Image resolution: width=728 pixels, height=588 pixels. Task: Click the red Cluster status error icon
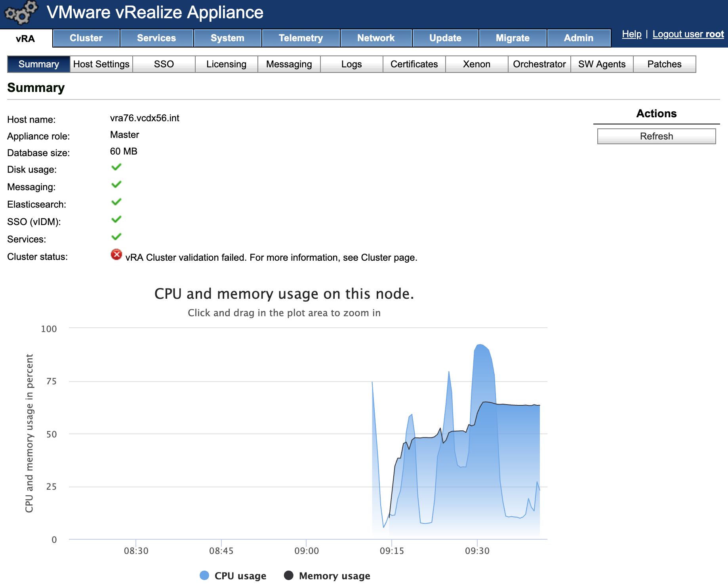point(116,254)
